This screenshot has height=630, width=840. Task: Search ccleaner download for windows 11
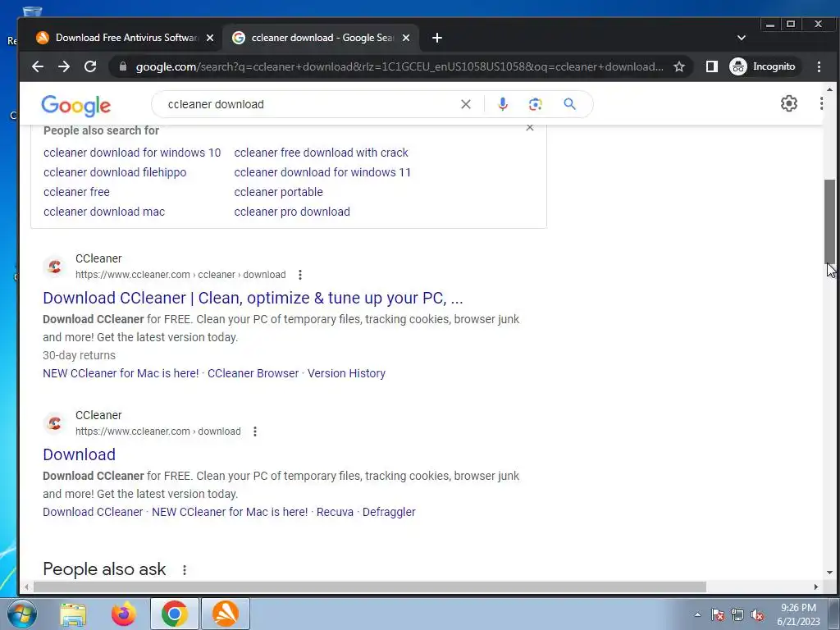pos(322,172)
